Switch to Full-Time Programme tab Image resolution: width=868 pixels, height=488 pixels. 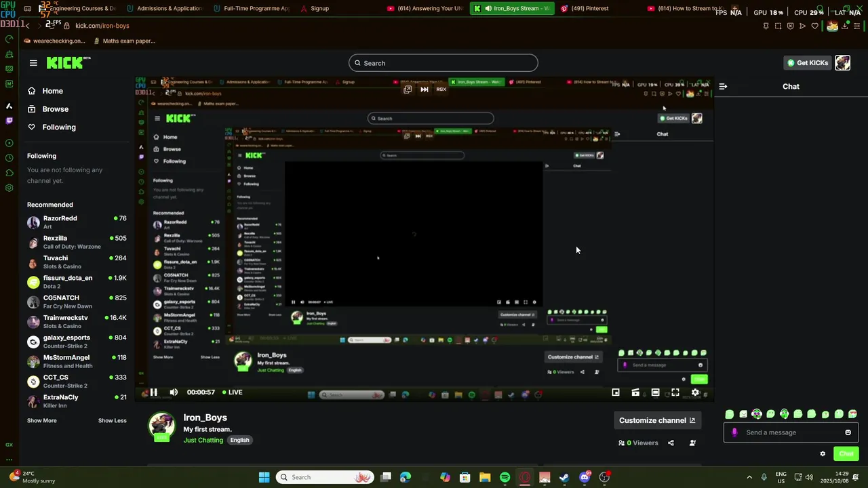[252, 8]
